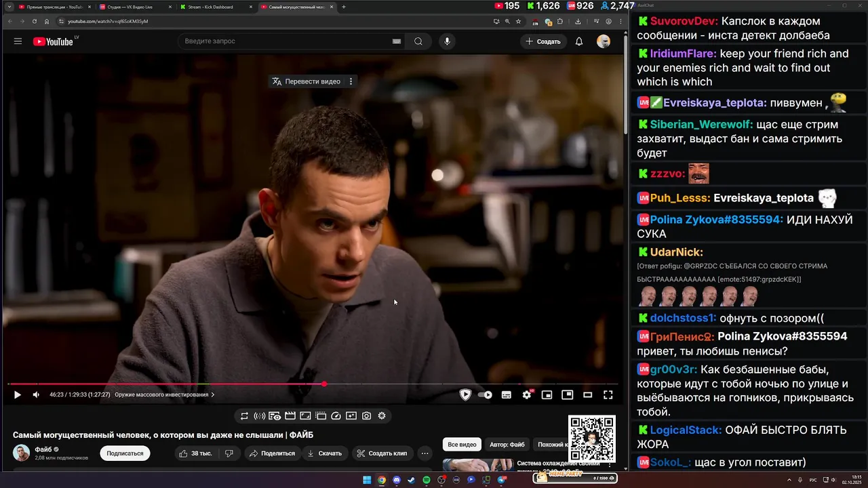Enable miniplayer mode
The width and height of the screenshot is (868, 488).
coord(547,394)
